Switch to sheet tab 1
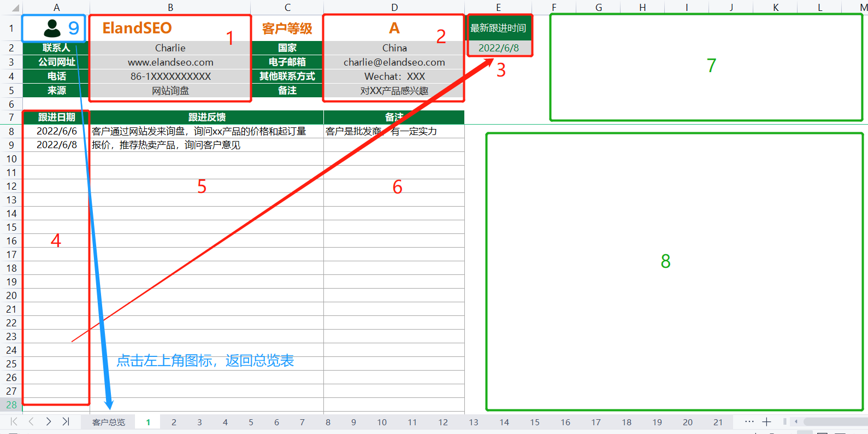 click(148, 422)
